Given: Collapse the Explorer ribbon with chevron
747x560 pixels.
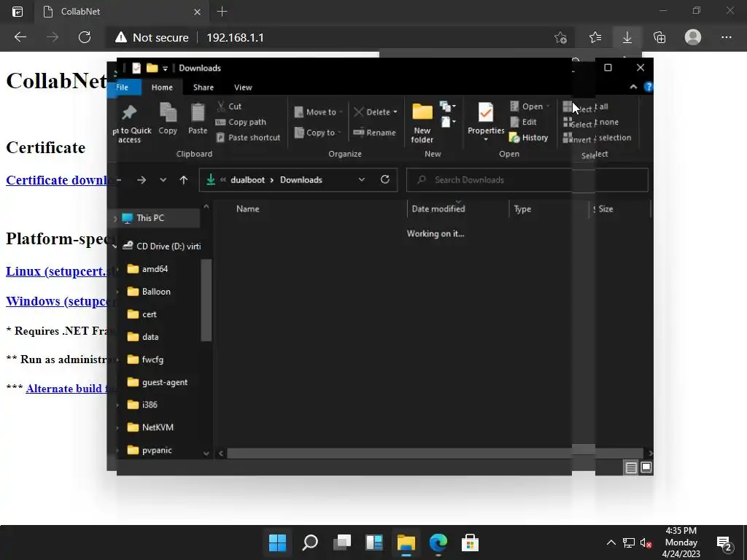Looking at the screenshot, I should 633,87.
